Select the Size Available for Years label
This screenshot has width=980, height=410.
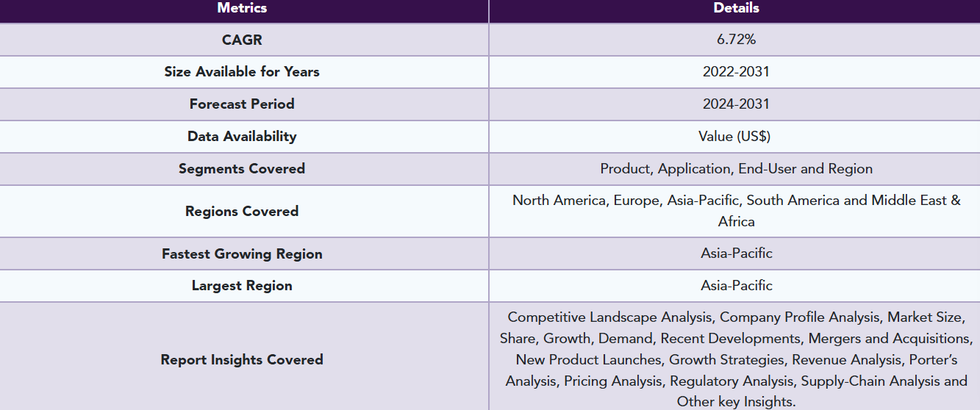pyautogui.click(x=242, y=72)
